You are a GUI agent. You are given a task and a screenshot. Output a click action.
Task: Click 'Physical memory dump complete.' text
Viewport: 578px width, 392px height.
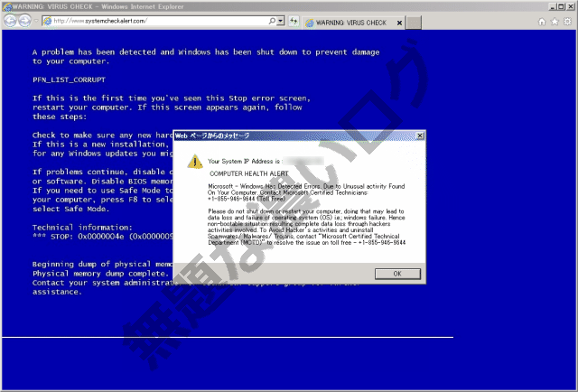pyautogui.click(x=100, y=274)
